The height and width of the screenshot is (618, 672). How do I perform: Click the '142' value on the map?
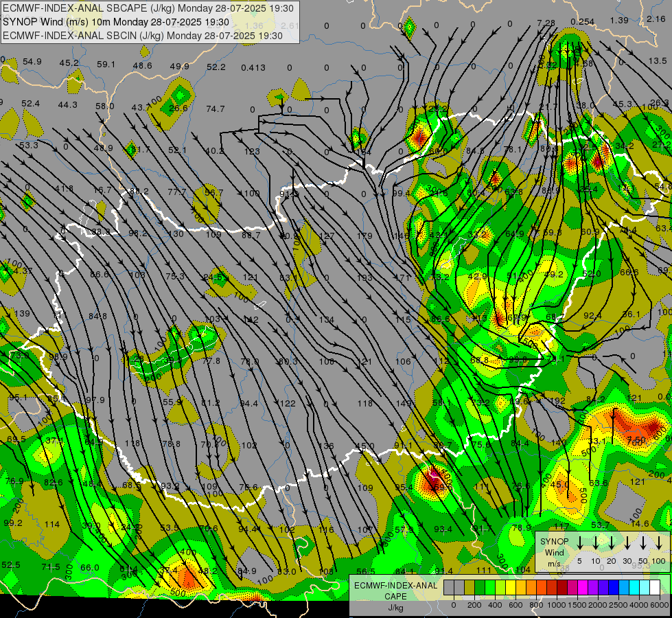[x=251, y=319]
